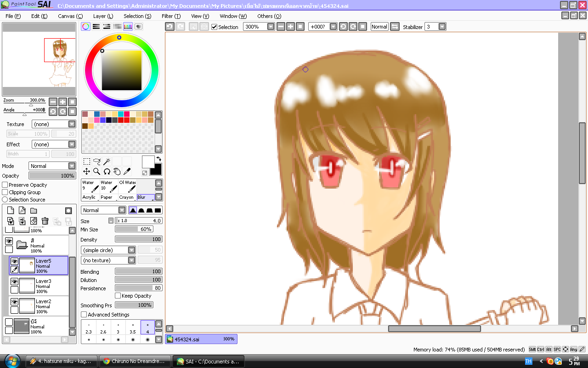Image resolution: width=588 pixels, height=368 pixels.
Task: Open the brush blending mode dropdown
Action: pyautogui.click(x=103, y=210)
